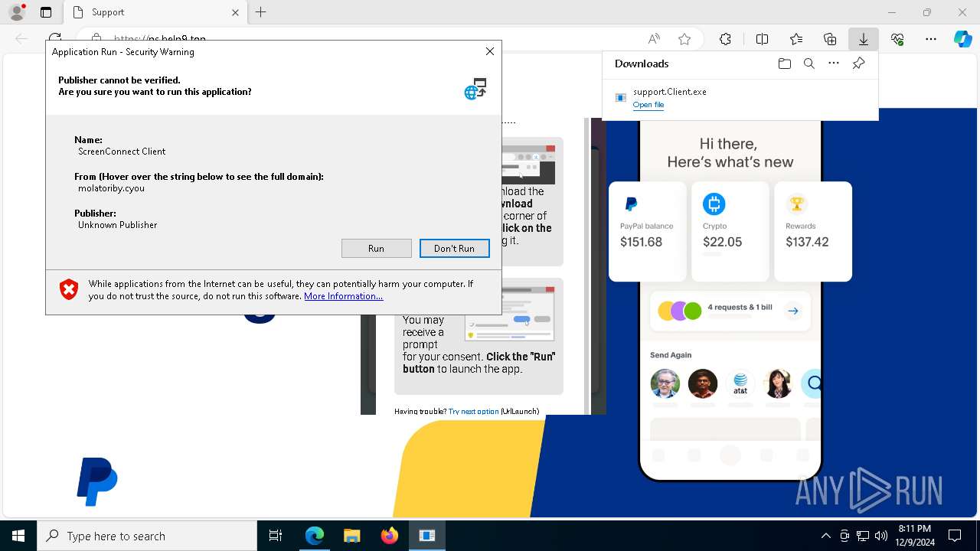Click Open file under support.Client.exe
This screenshot has width=980, height=551.
[648, 105]
